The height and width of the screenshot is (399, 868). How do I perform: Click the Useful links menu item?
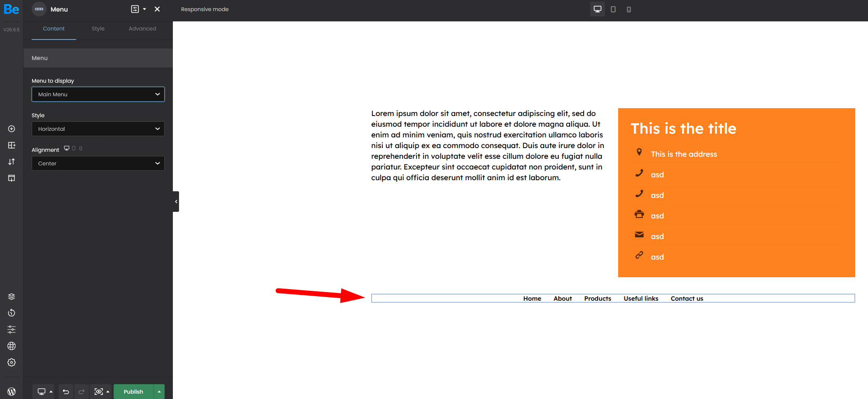pos(641,299)
